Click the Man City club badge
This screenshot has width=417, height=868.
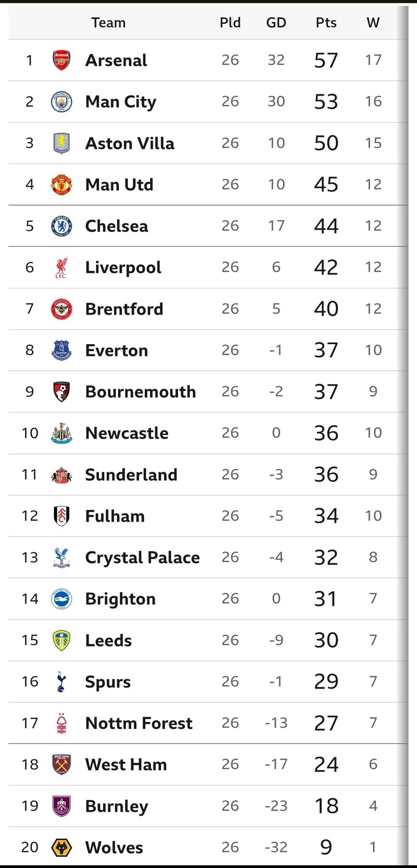click(61, 102)
